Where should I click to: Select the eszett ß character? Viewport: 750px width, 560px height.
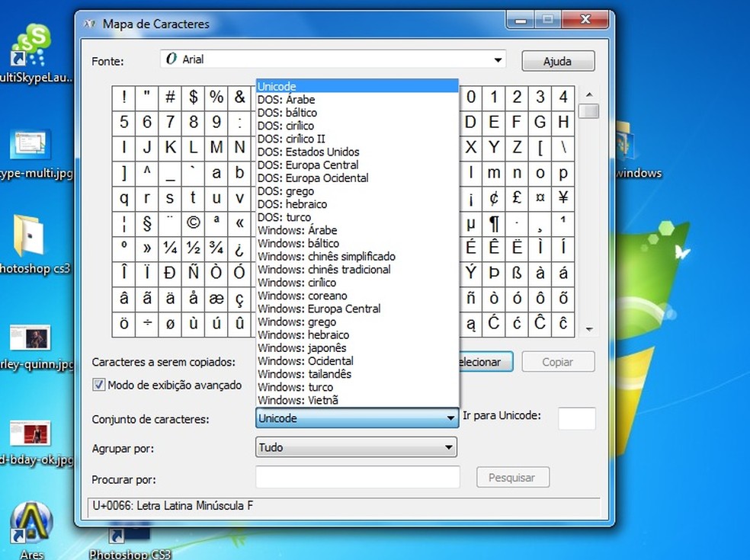[x=517, y=273]
